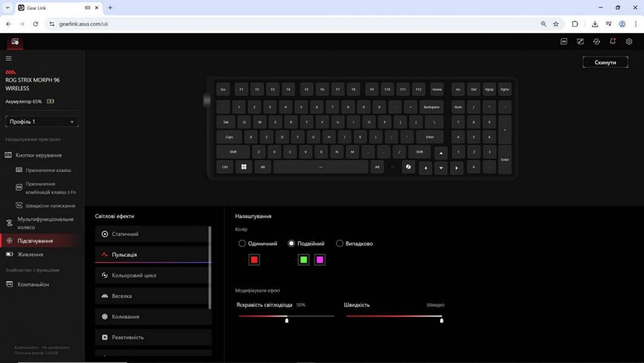This screenshot has height=363, width=644.
Task: Open Кнопки керування section
Action: [39, 155]
